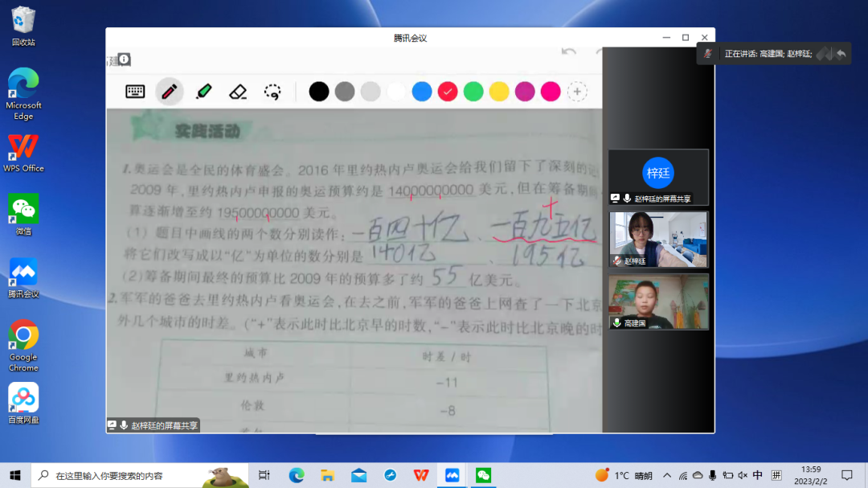
Task: Click the taskbar clock showing 13:59
Action: (x=811, y=475)
